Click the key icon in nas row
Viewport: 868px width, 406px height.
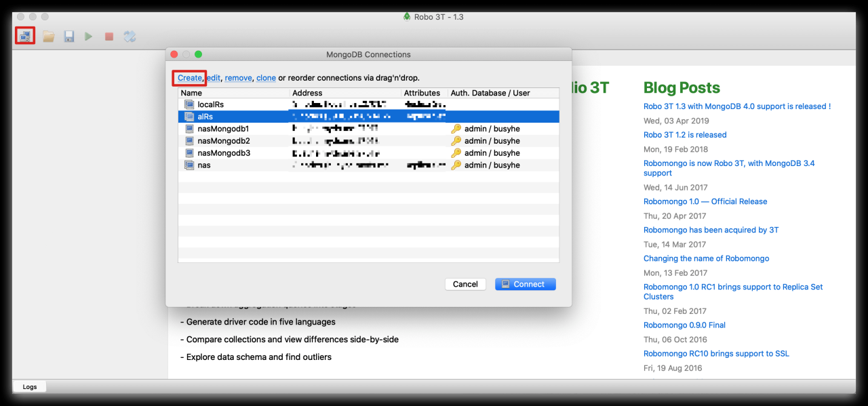(x=456, y=165)
